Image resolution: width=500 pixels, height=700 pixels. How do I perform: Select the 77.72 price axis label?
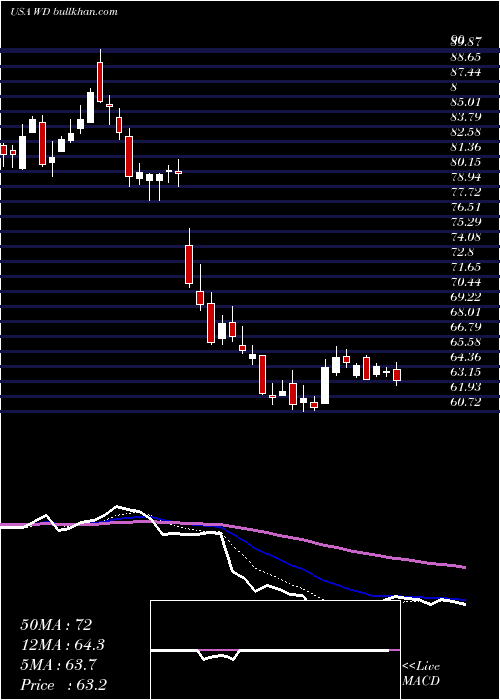point(465,192)
